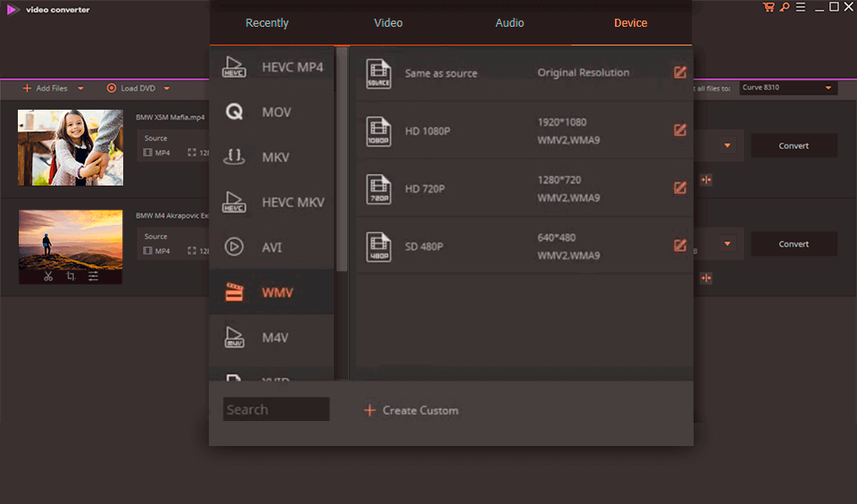
Task: Click the crop icon under sunset thumbnail
Action: (x=71, y=277)
